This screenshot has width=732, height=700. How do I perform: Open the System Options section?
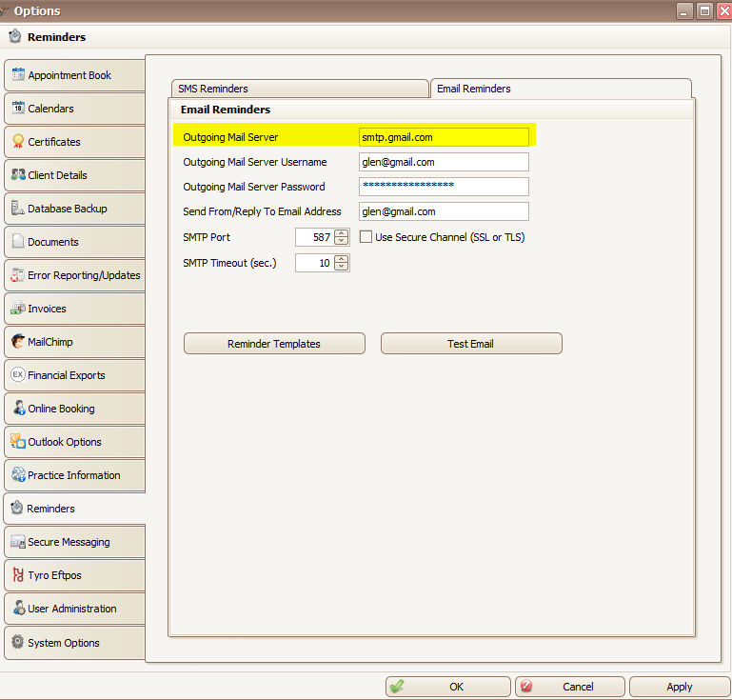[74, 643]
